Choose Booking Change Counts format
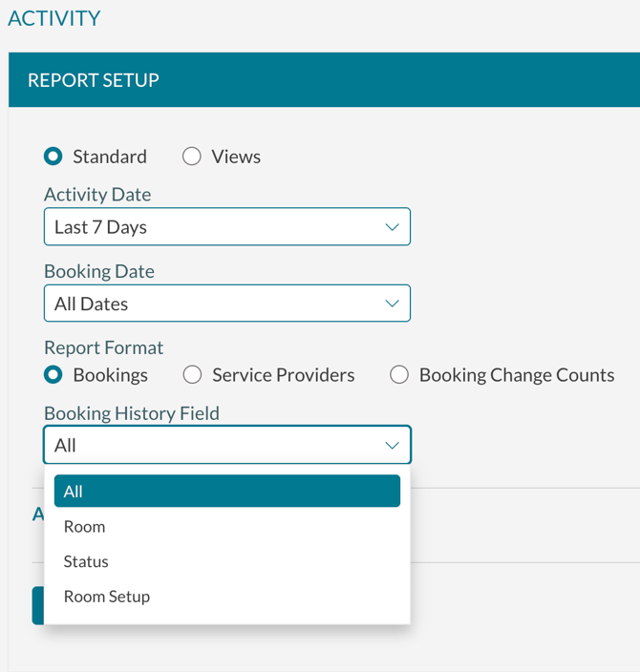Image resolution: width=640 pixels, height=672 pixels. coord(399,375)
